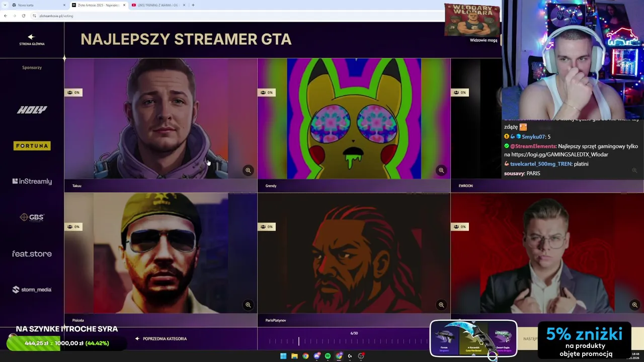Open zoom magnifier on suited man with glasses card
The image size is (644, 362).
pyautogui.click(x=634, y=305)
